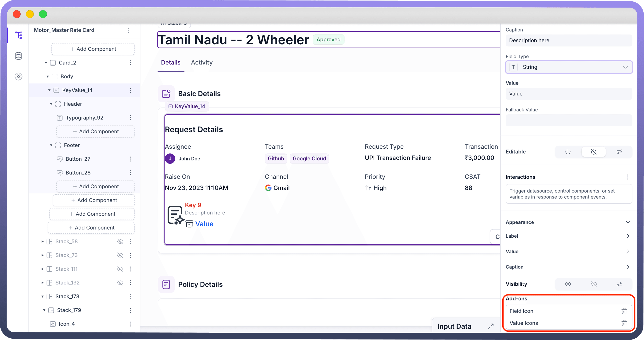
Task: Delete the Value Icons add-on
Action: pyautogui.click(x=624, y=323)
